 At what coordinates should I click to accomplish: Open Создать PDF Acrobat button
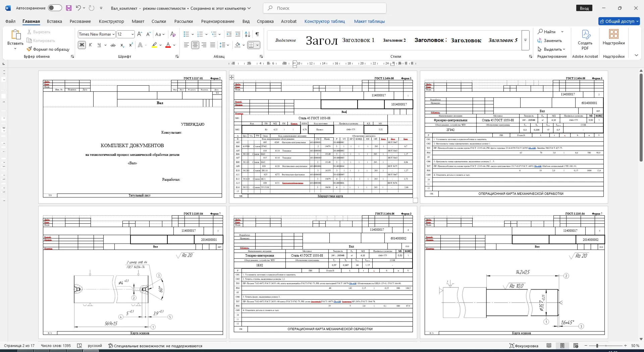[x=585, y=40]
